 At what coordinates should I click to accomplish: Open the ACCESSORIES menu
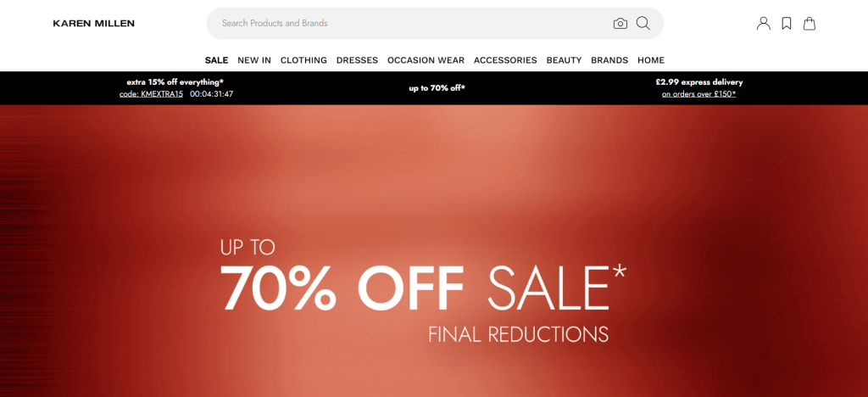(x=505, y=60)
